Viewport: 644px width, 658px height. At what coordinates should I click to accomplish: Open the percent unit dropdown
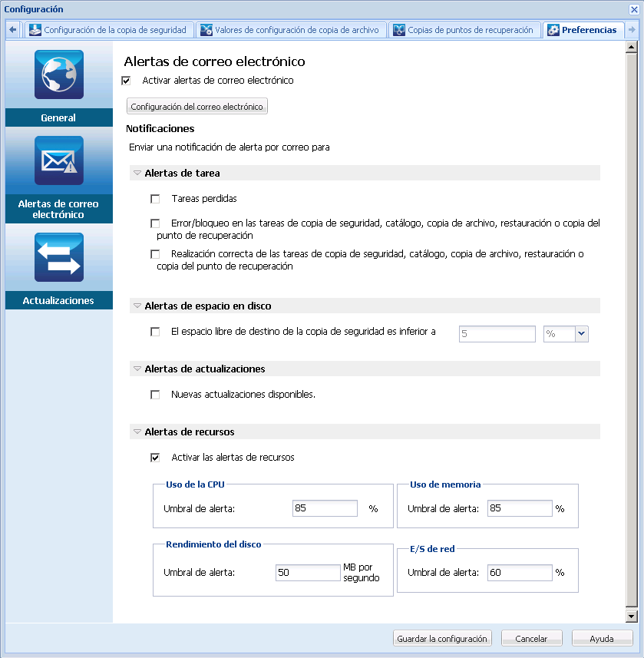coord(581,334)
